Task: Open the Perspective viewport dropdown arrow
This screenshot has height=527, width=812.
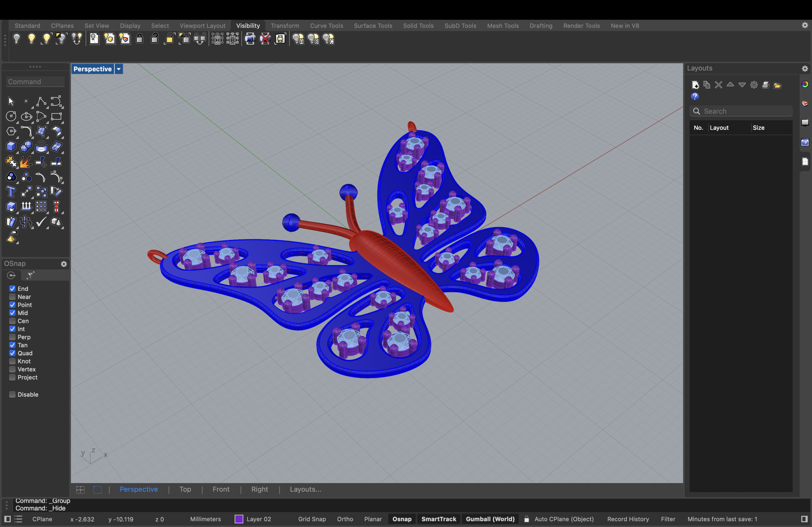Action: [119, 69]
